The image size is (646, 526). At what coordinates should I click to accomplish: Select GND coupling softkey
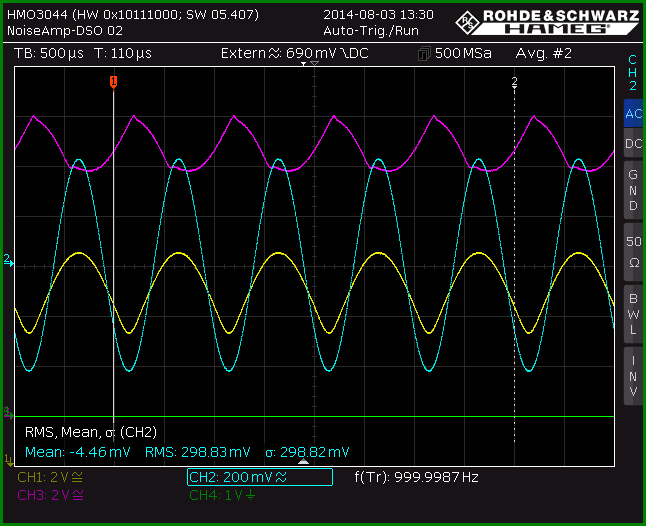633,190
